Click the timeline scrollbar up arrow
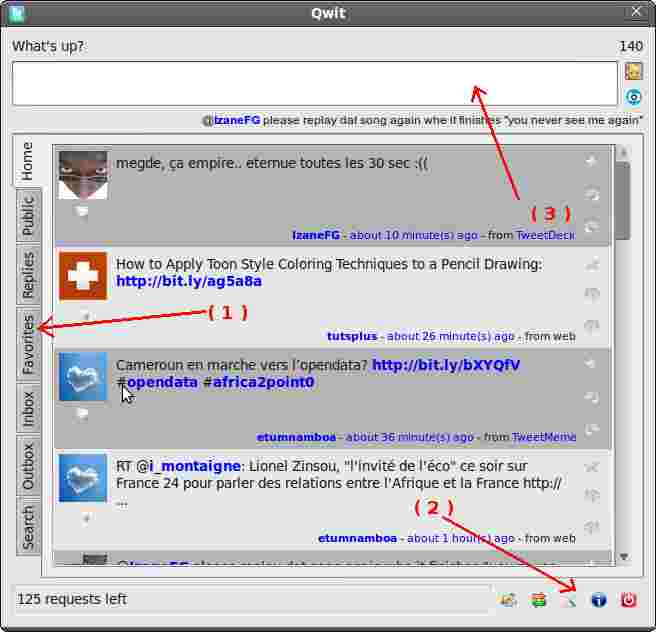Image resolution: width=656 pixels, height=632 pixels. pyautogui.click(x=623, y=153)
